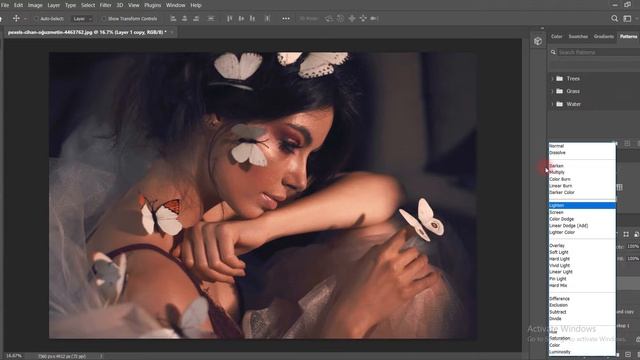
Task: Click the Align right edges icon
Action: 196,18
